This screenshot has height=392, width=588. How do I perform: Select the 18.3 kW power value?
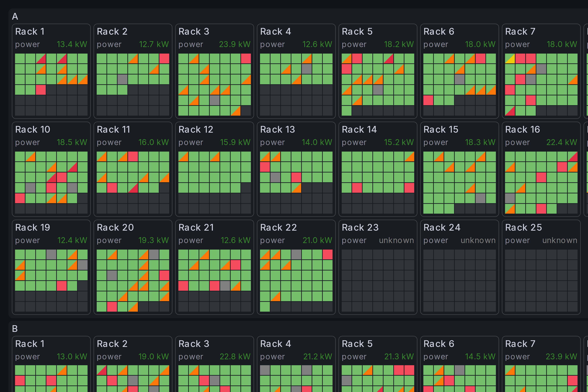tap(480, 142)
